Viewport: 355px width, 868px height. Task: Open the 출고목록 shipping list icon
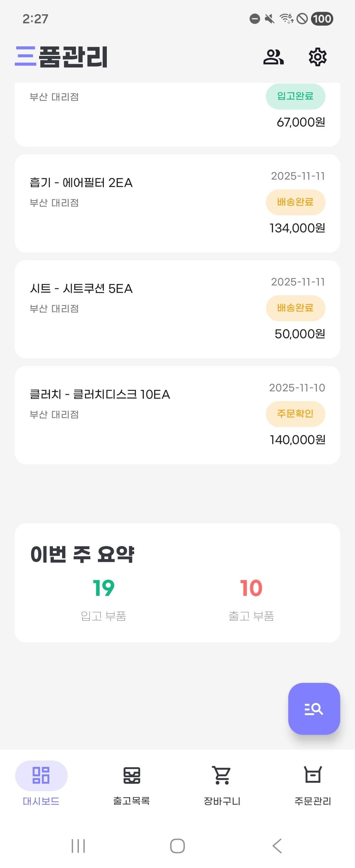click(x=131, y=775)
